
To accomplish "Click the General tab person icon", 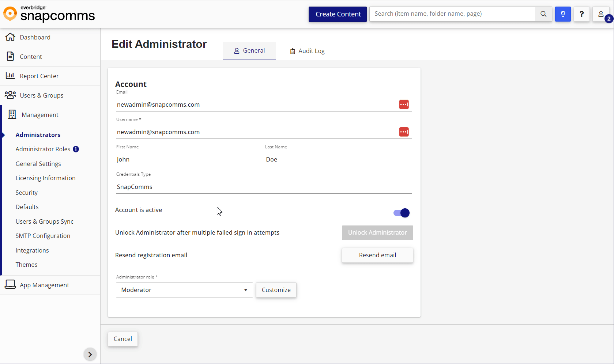I will (x=237, y=51).
